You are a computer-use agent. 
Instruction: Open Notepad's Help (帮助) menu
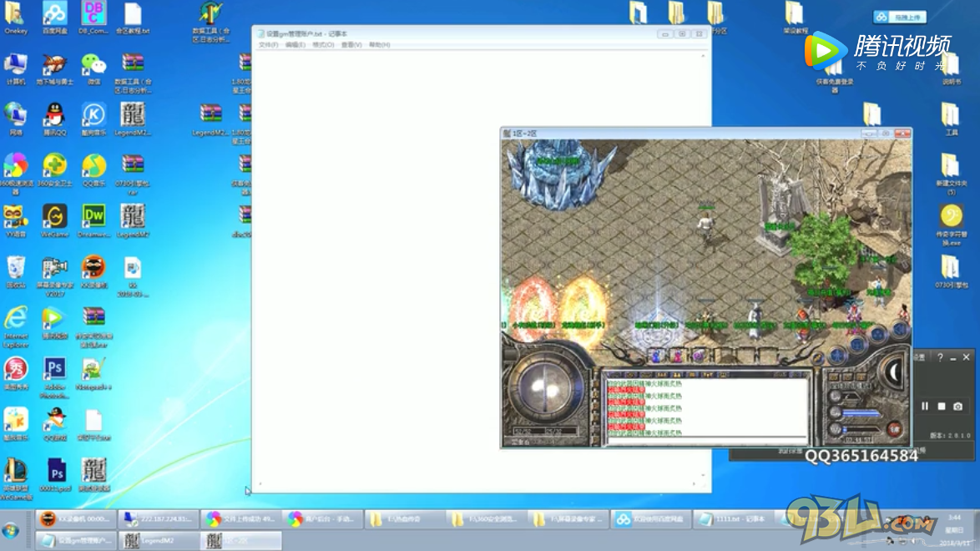(x=379, y=45)
